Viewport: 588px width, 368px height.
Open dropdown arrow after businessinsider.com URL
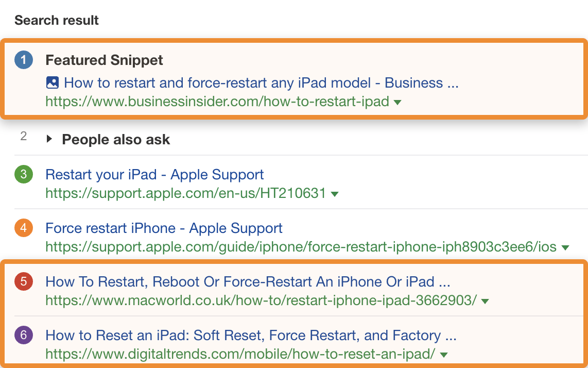(x=397, y=103)
